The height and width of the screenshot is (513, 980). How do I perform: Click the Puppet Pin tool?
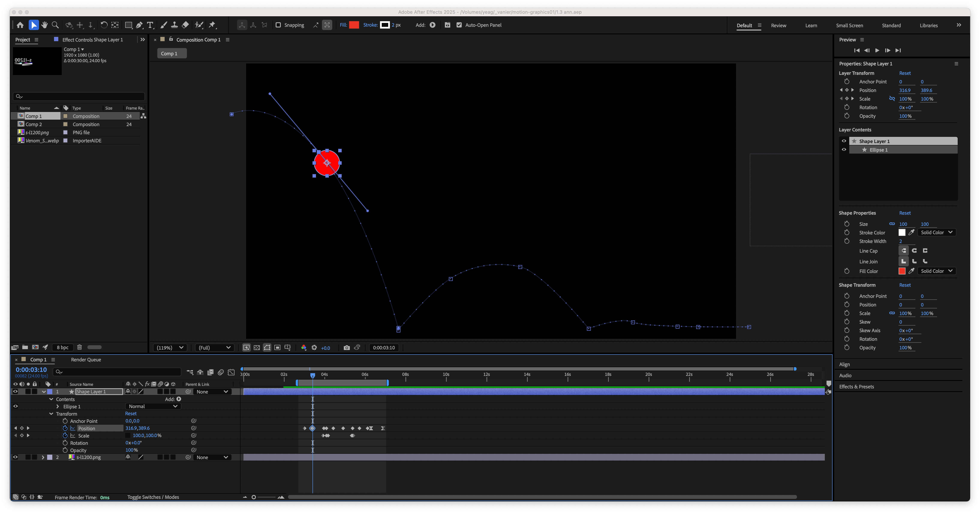(212, 25)
